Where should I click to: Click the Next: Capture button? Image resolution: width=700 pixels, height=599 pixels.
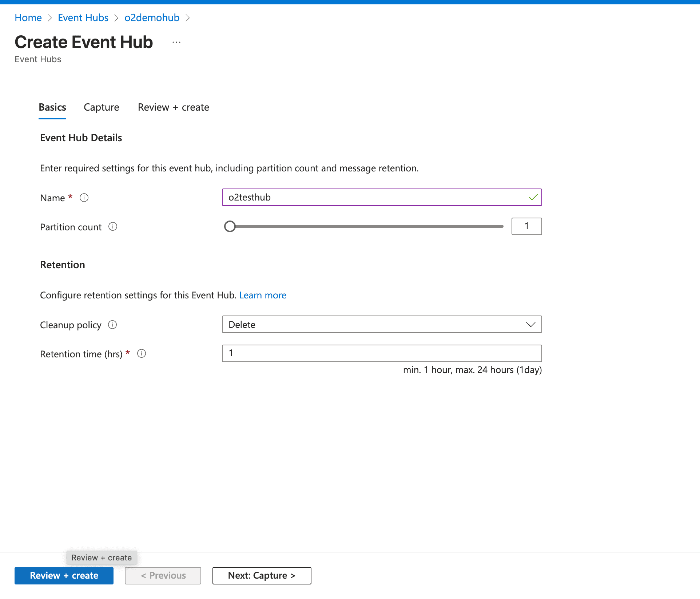click(262, 575)
